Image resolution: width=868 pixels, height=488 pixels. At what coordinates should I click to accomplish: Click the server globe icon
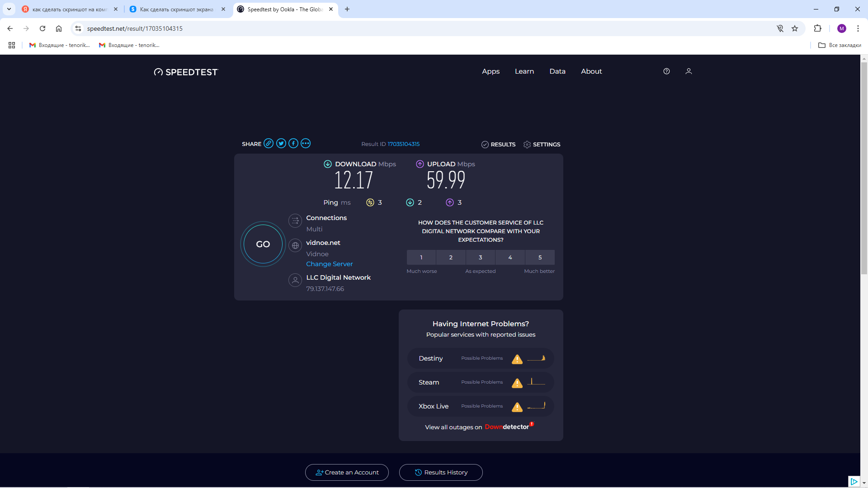[295, 245]
